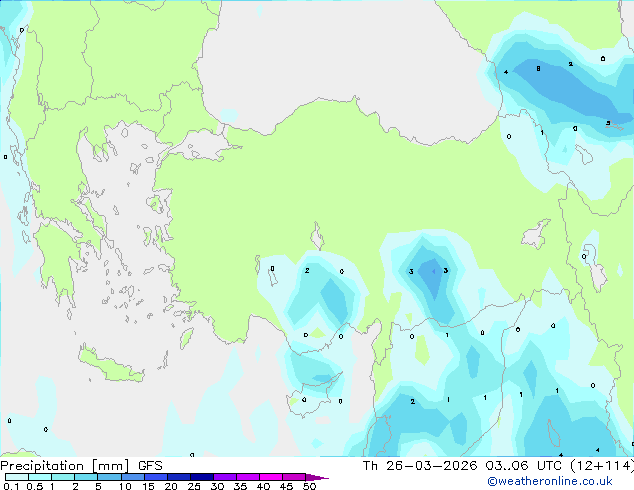The image size is (634, 490).
Task: Click the '25' legend value label
Action: coord(194,486)
